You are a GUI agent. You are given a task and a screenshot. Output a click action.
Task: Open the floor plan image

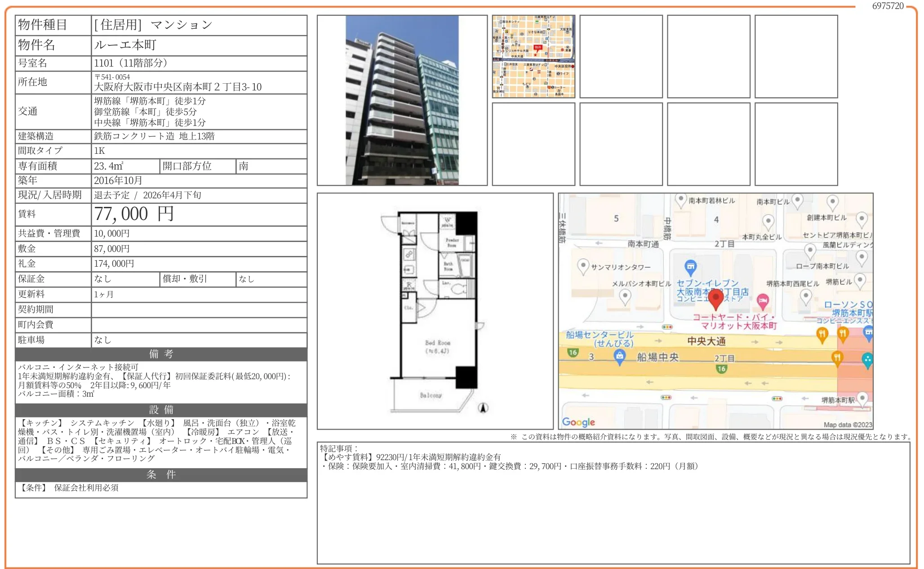(435, 311)
